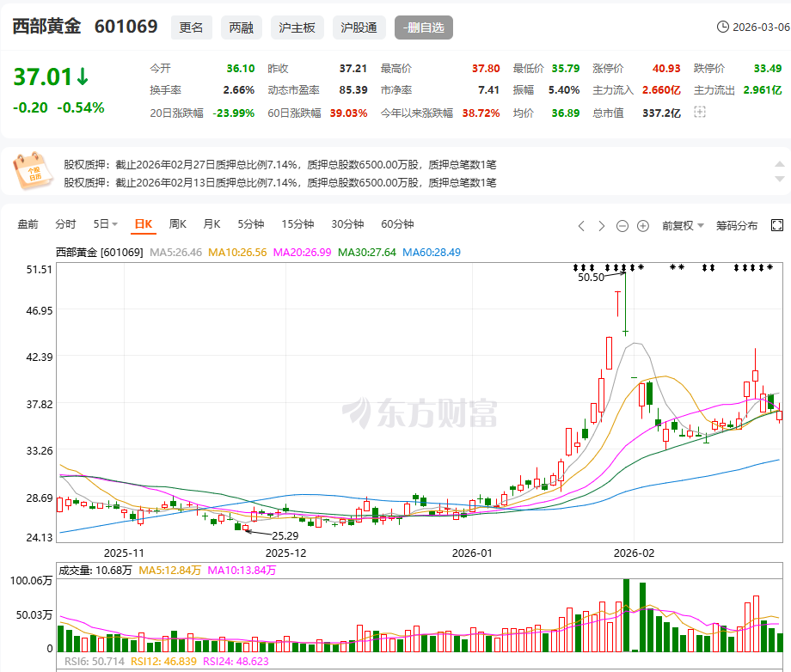Click the 两融 tag button
This screenshot has width=791, height=672.
pos(241,27)
